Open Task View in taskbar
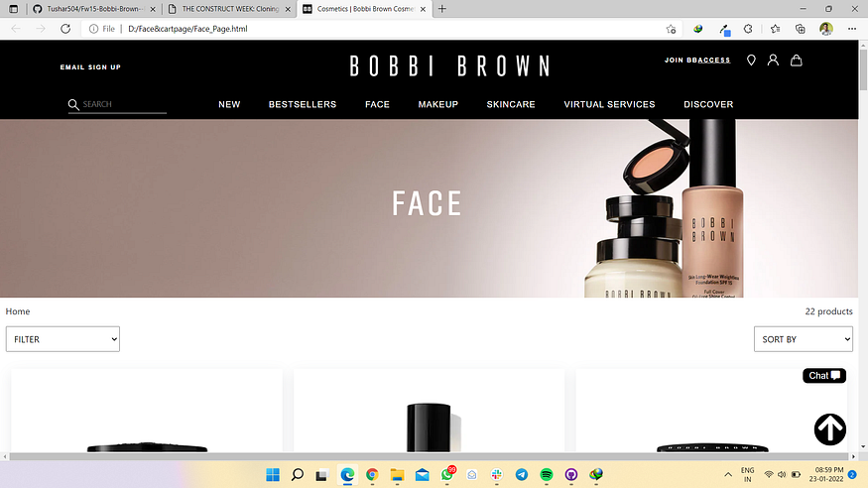 click(321, 475)
